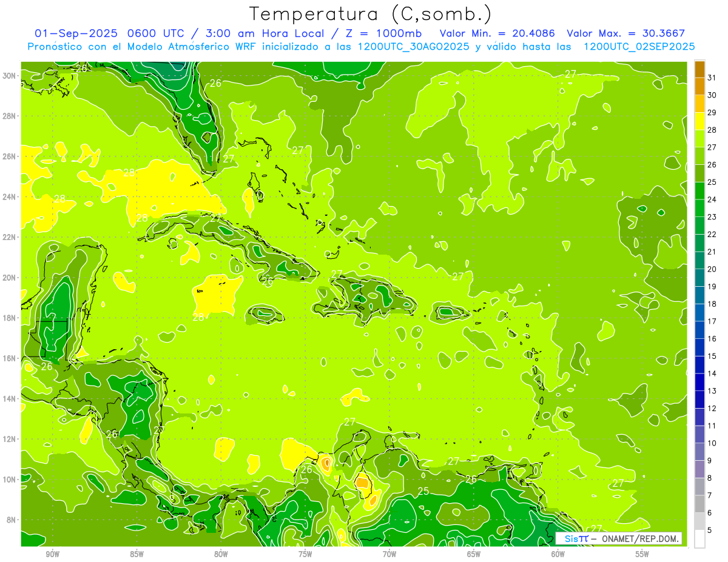This screenshot has height=562, width=728.
Task: Click the '14N' latitude label
Action: pyautogui.click(x=9, y=398)
